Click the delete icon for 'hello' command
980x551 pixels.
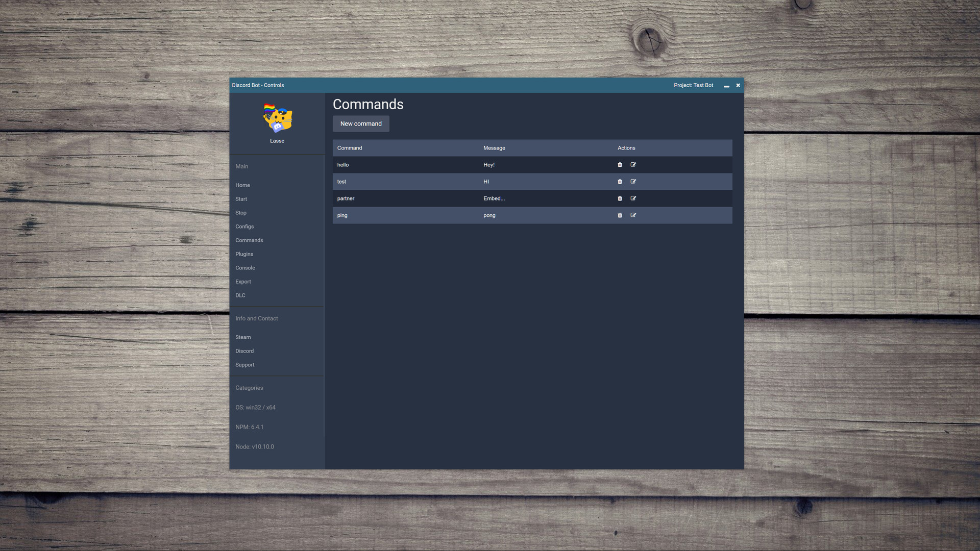(620, 165)
